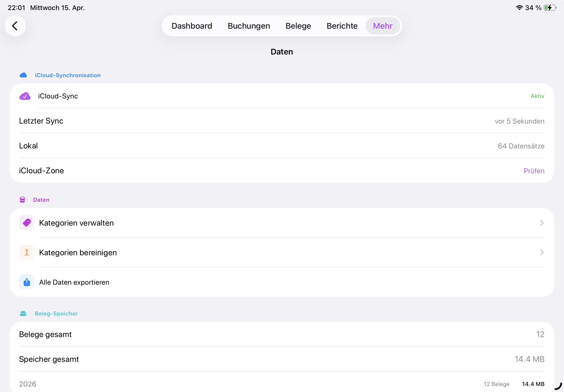The width and height of the screenshot is (564, 392).
Task: Click Aktiv label on the iCloud-Sync row
Action: [537, 96]
